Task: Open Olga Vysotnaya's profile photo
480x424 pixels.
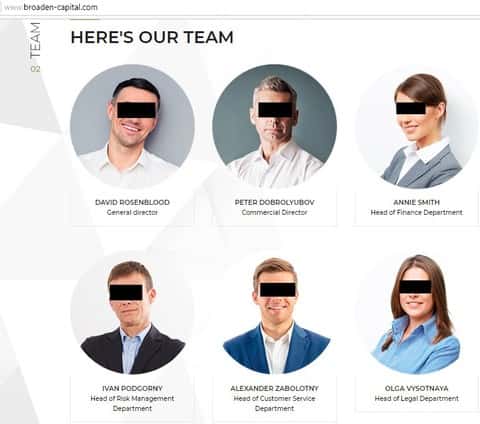Action: coord(417,313)
